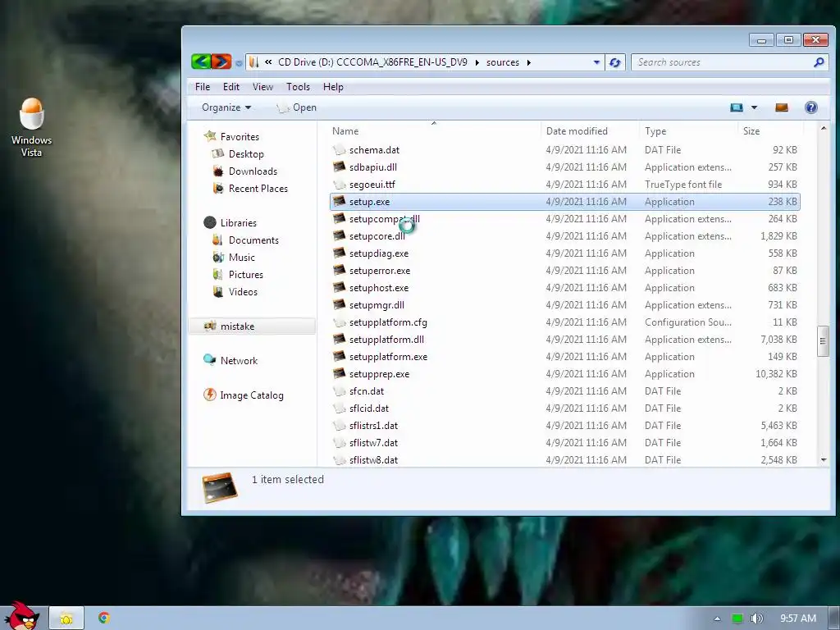The width and height of the screenshot is (840, 630).
Task: Open the view options dropdown arrow
Action: click(x=754, y=107)
